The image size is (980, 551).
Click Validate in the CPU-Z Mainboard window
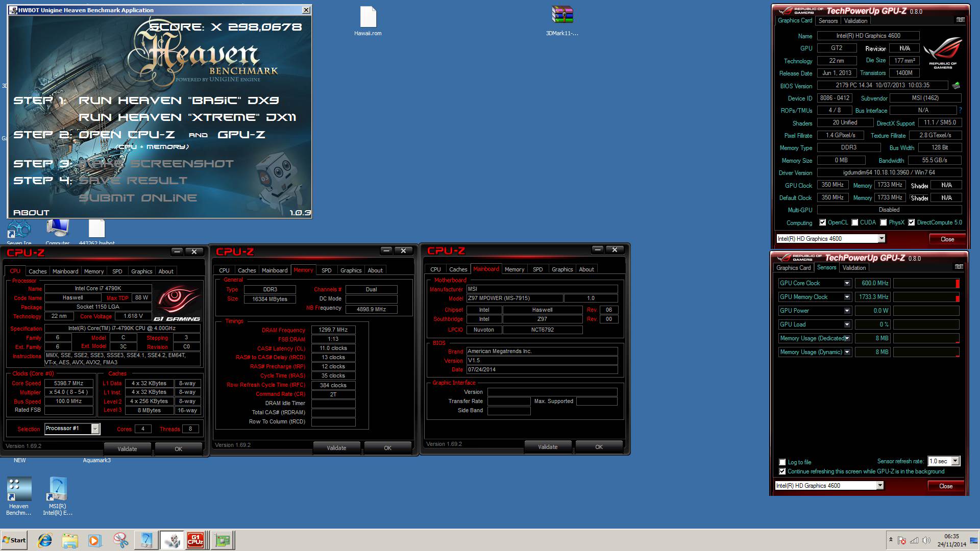pyautogui.click(x=548, y=447)
